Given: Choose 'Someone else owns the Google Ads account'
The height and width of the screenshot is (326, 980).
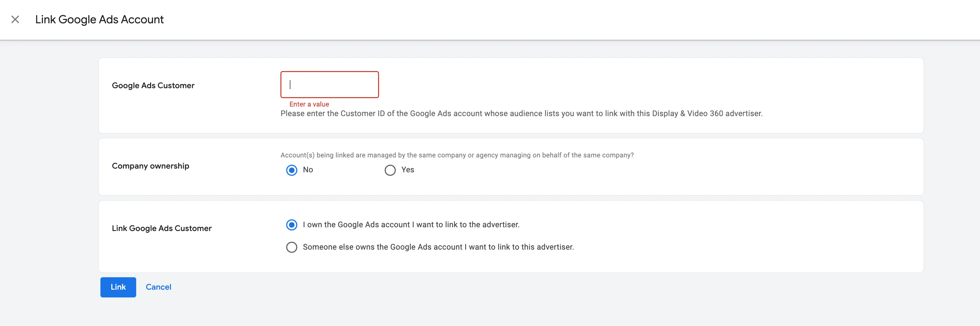Looking at the screenshot, I should (292, 247).
